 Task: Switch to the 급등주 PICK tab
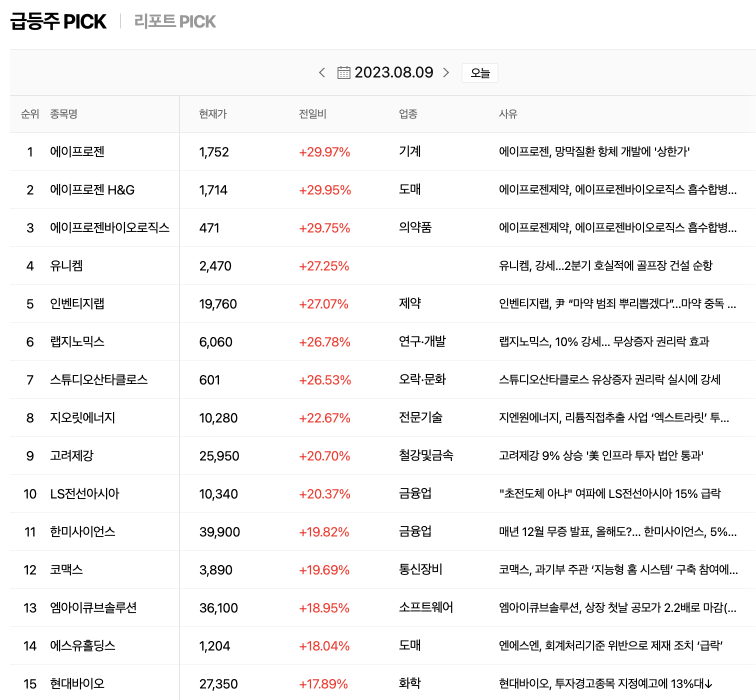tap(58, 21)
